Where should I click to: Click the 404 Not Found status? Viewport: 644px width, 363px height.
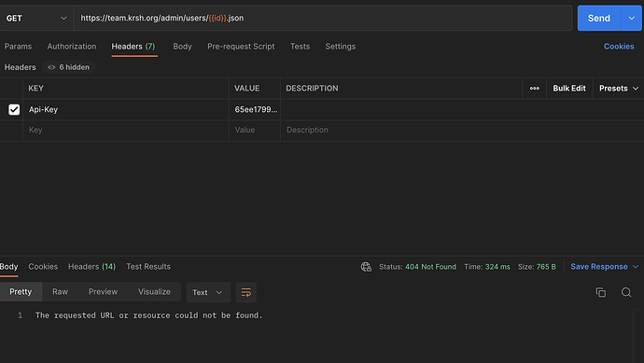(x=430, y=267)
